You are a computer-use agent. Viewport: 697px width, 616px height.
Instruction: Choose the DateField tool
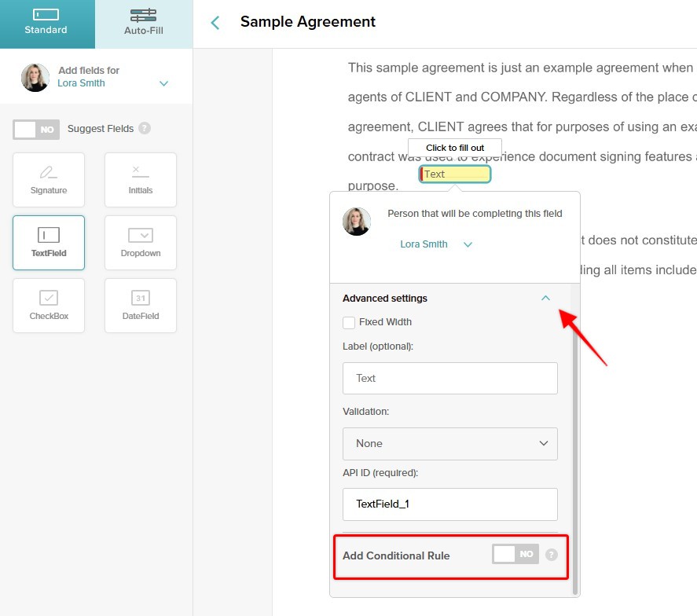click(141, 306)
